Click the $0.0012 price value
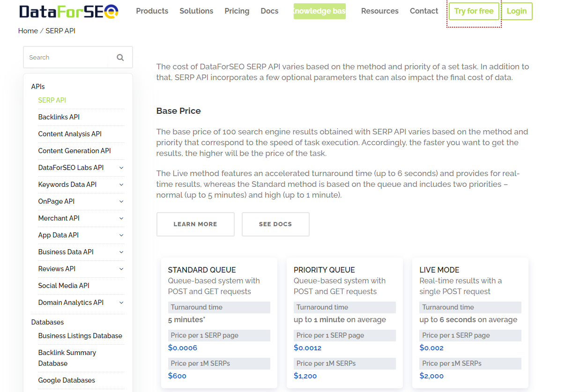The width and height of the screenshot is (587, 392). click(x=307, y=348)
